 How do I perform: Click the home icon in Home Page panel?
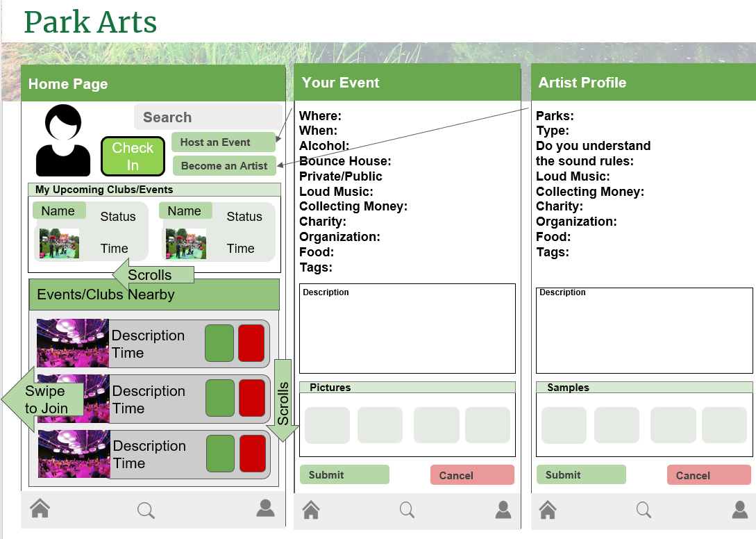pos(40,508)
